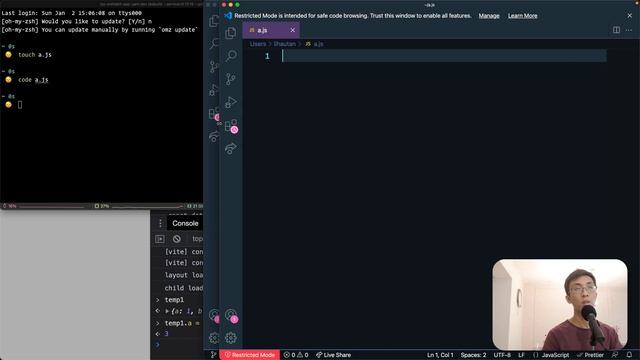The width and height of the screenshot is (640, 360).
Task: Change the end-of-line sequence via LF
Action: coord(521,355)
